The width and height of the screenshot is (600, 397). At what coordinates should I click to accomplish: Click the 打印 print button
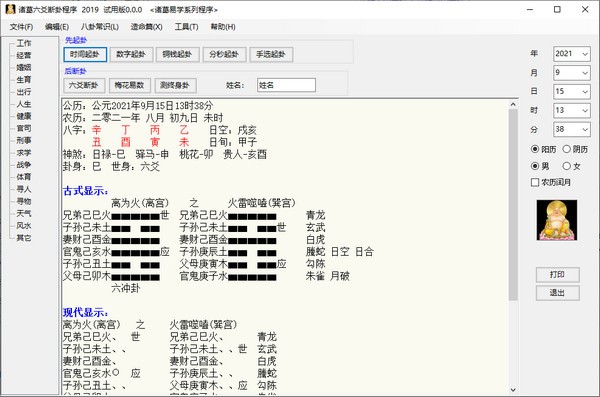557,274
